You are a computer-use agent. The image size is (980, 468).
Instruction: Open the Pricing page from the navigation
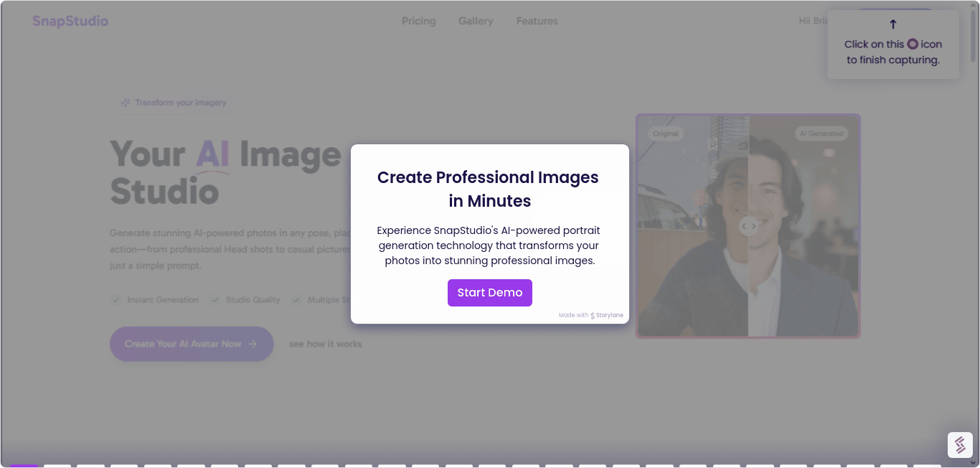pyautogui.click(x=418, y=21)
